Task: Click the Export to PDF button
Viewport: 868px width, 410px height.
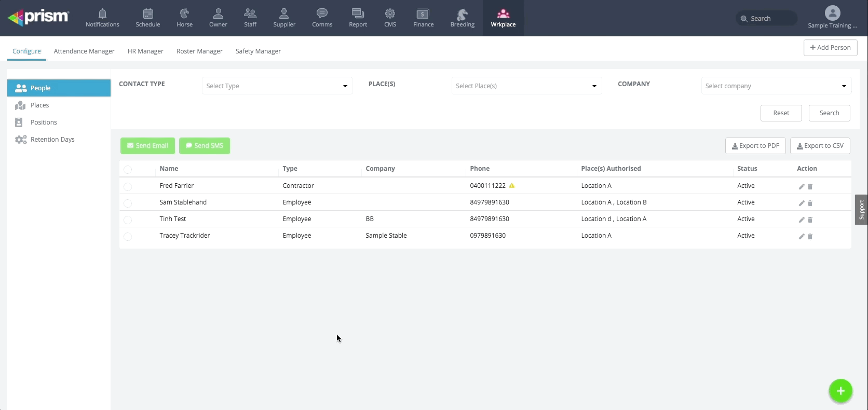Action: pos(755,146)
